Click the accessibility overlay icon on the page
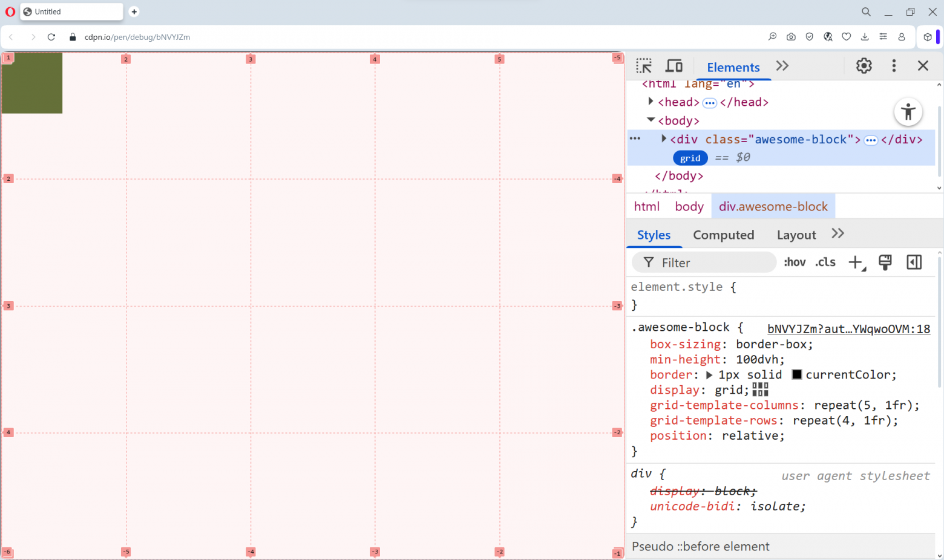Image resolution: width=944 pixels, height=560 pixels. (x=908, y=112)
